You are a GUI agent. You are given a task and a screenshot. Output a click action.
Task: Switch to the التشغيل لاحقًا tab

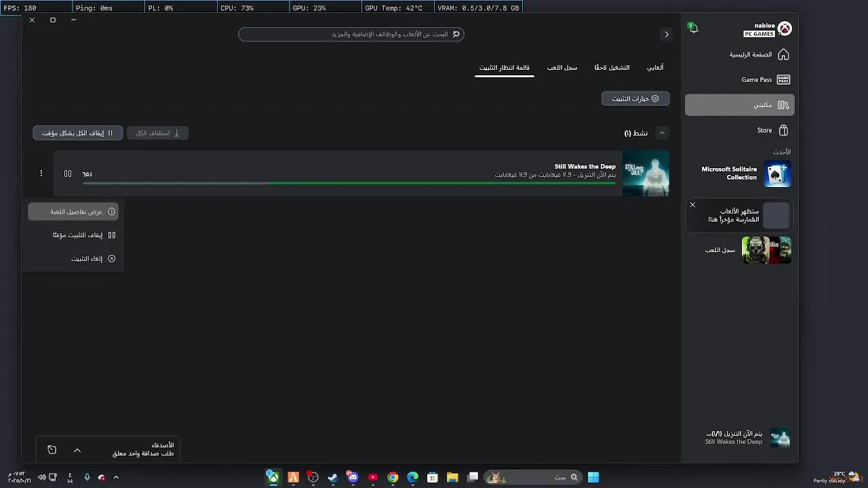tap(612, 68)
